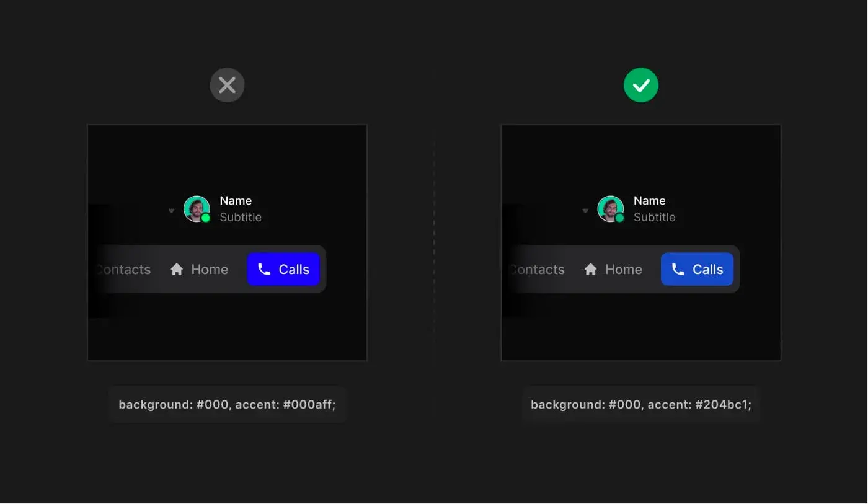Click the Name text in the right example
The image size is (868, 504).
pos(649,200)
